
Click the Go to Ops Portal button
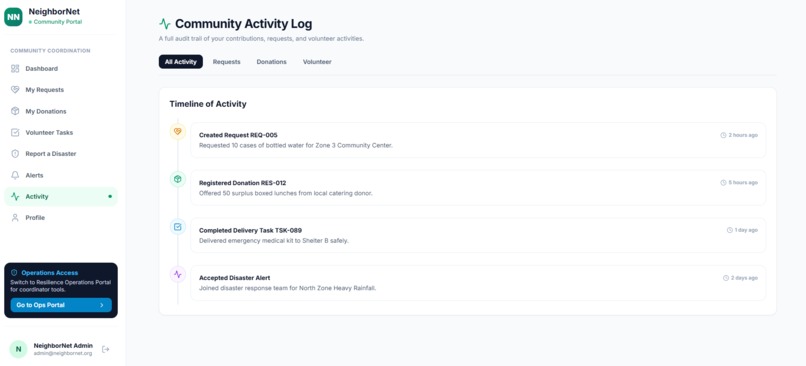tap(61, 305)
